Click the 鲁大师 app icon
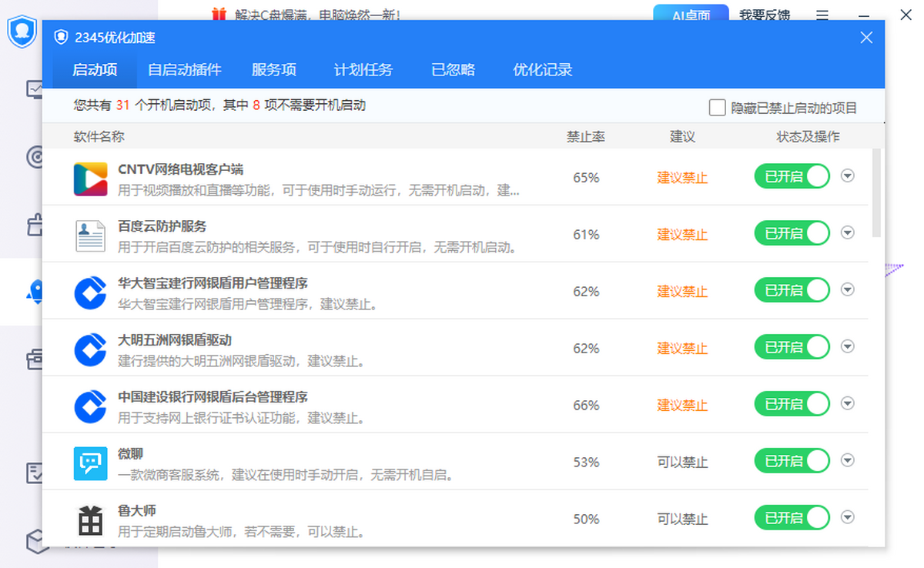The image size is (924, 568). click(90, 520)
